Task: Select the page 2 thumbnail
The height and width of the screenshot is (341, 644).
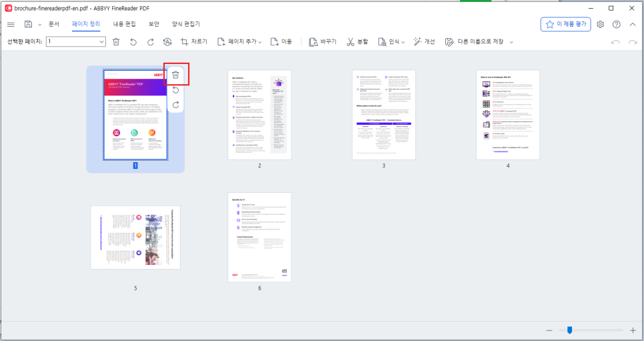Action: 259,115
